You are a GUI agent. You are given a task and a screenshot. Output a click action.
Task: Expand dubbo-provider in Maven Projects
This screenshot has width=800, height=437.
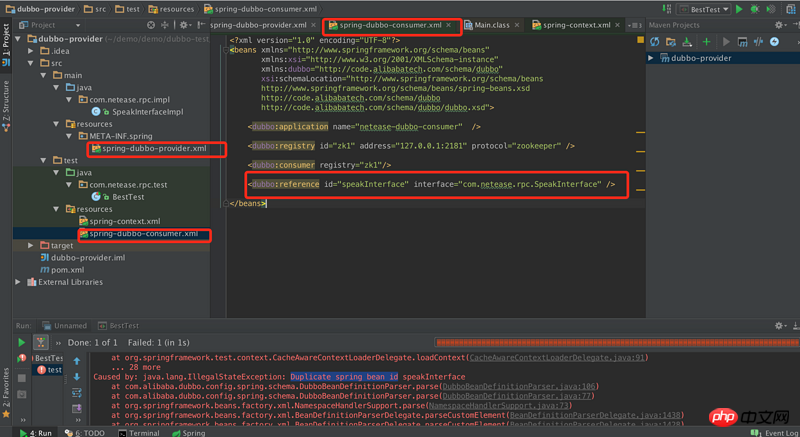click(651, 58)
